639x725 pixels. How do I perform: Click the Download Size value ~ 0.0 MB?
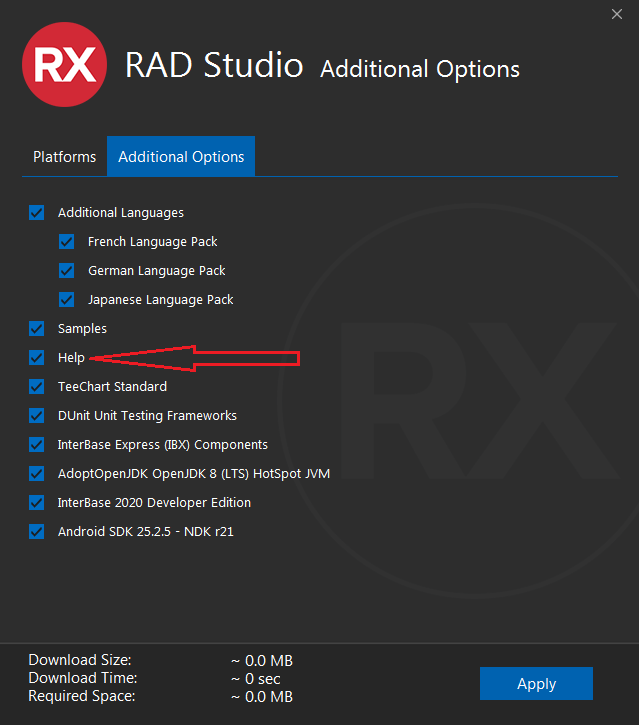click(x=262, y=661)
